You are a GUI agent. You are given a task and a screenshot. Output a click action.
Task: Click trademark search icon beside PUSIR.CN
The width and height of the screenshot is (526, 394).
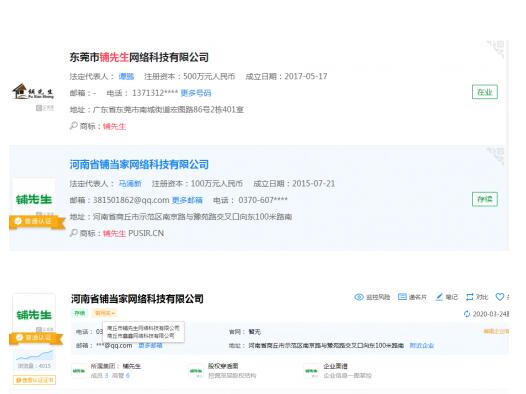click(x=73, y=233)
